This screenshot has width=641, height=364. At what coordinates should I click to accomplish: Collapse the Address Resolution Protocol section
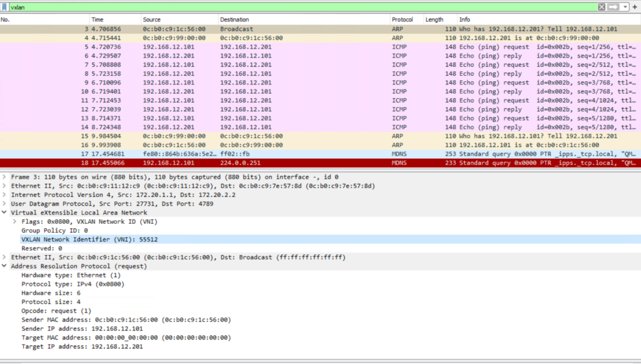coord(5,266)
